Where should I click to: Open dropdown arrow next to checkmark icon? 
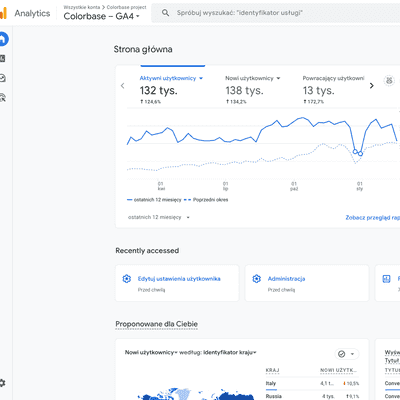(352, 354)
